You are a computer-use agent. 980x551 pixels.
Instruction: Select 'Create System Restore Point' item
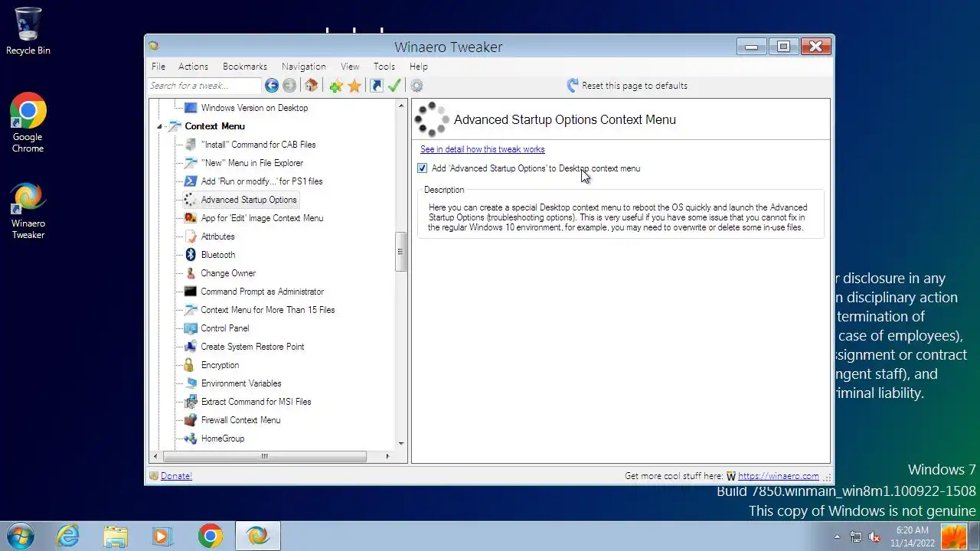coord(253,347)
